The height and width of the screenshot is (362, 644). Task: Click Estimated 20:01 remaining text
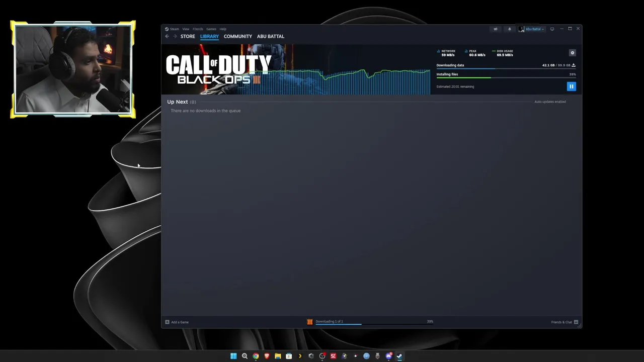pyautogui.click(x=455, y=86)
